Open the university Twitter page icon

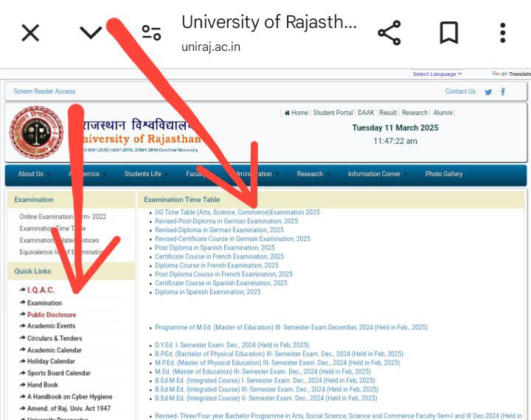coord(488,92)
